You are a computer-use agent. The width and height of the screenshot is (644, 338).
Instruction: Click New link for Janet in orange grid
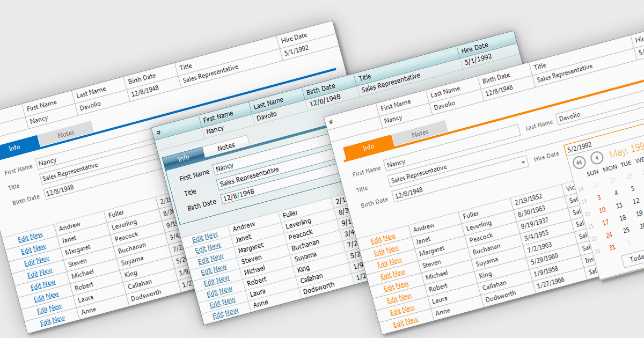392,249
